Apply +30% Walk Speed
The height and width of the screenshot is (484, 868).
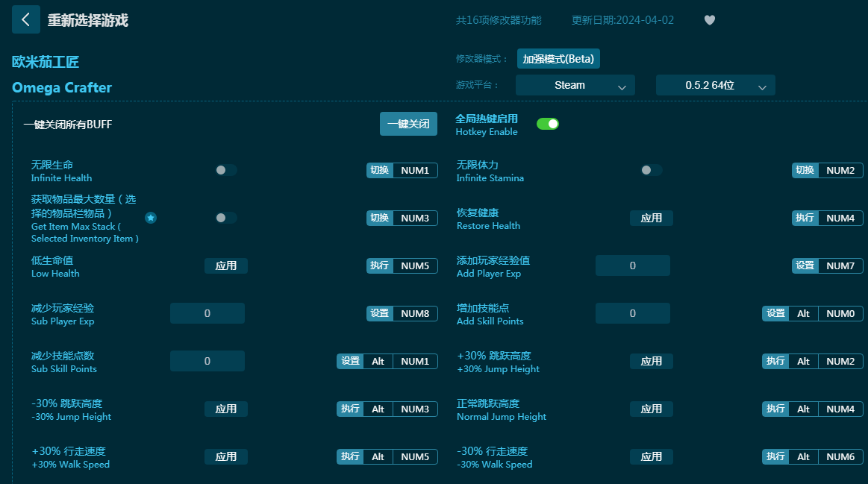[x=226, y=456]
